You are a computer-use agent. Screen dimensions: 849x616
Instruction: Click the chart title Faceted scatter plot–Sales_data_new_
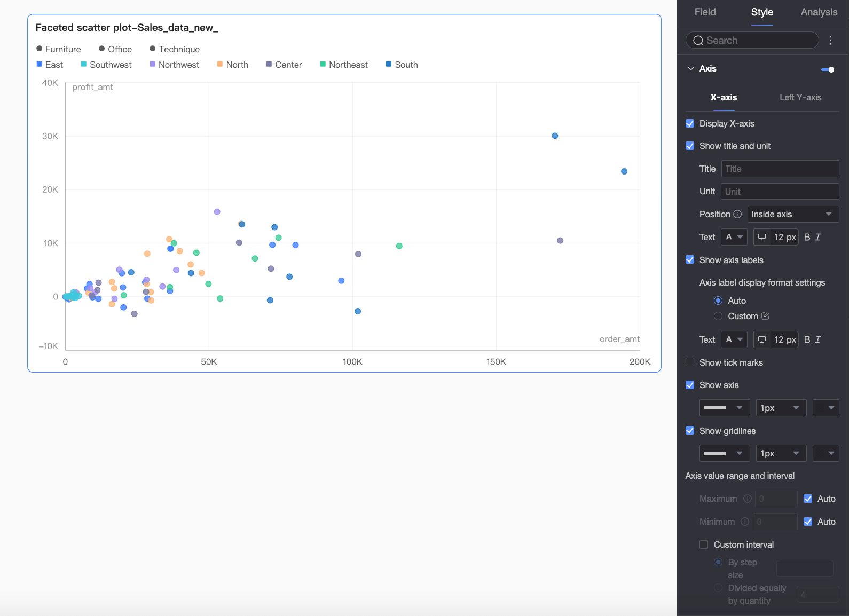[x=127, y=28]
